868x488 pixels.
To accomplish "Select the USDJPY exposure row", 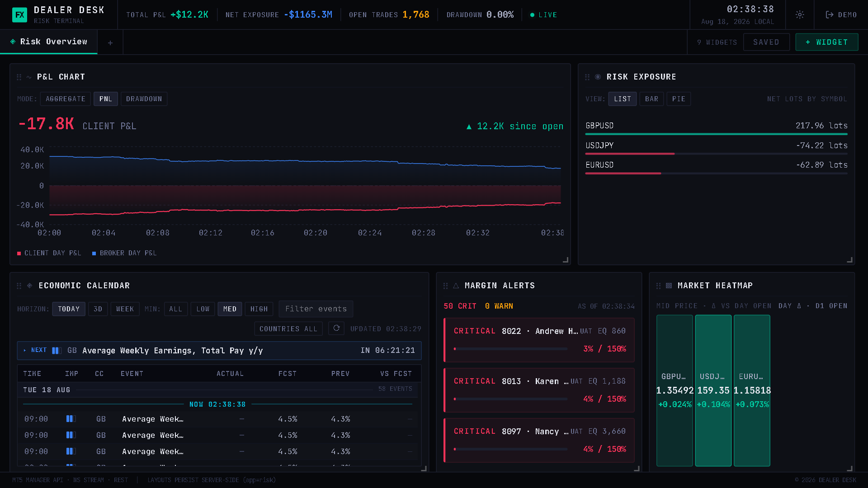I will (x=717, y=147).
